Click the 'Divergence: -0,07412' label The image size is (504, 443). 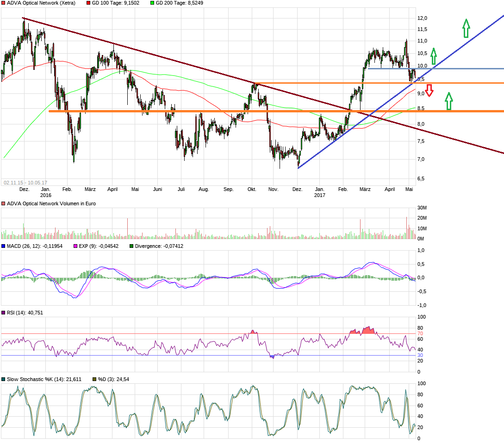(x=159, y=246)
